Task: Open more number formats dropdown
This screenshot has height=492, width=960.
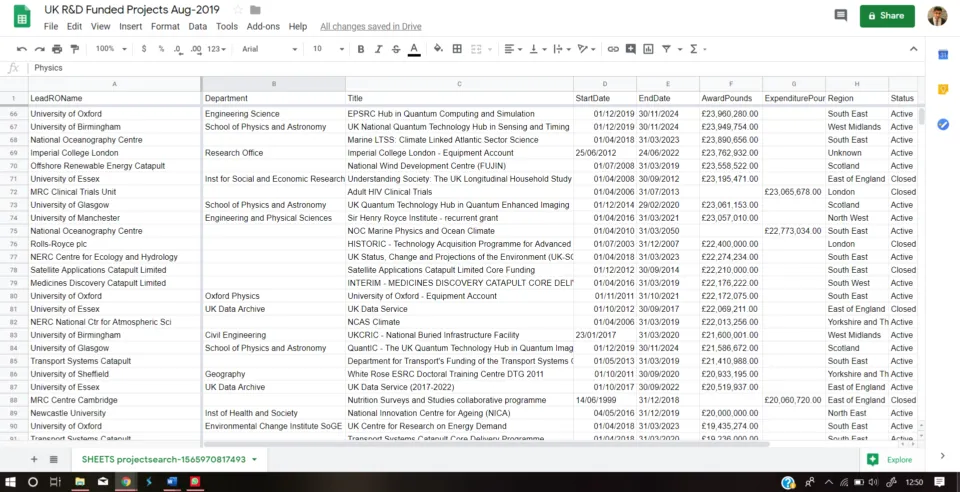Action: tap(217, 49)
